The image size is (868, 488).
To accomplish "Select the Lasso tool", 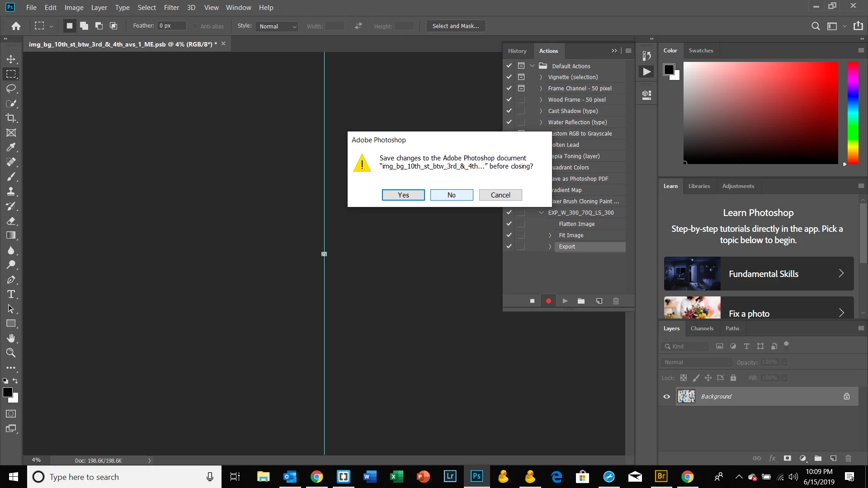I will [x=11, y=89].
